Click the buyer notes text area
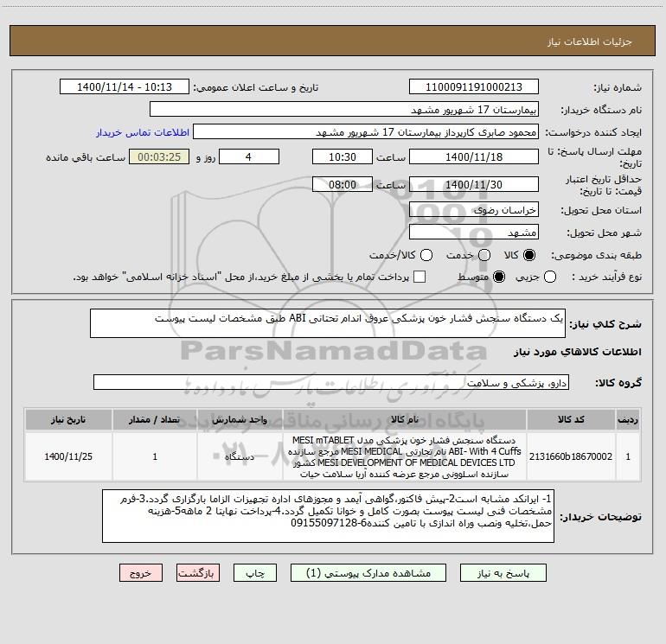The height and width of the screenshot is (644, 666). click(328, 516)
